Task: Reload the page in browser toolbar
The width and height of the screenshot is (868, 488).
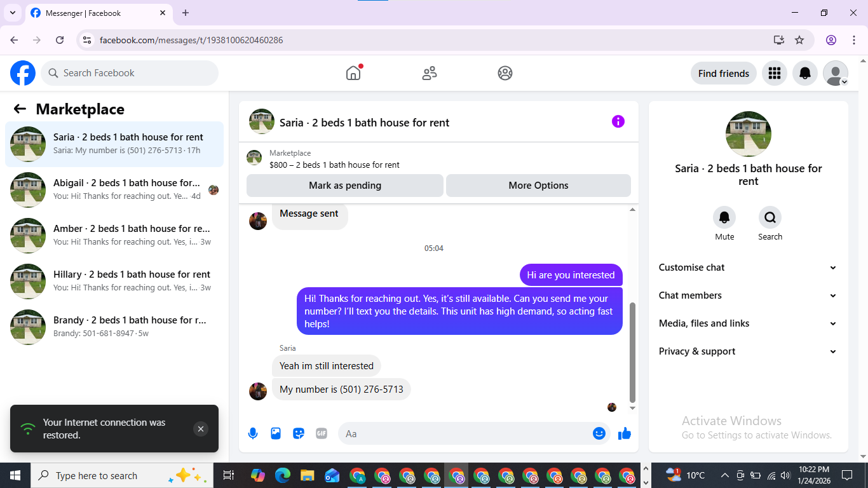Action: click(x=60, y=40)
